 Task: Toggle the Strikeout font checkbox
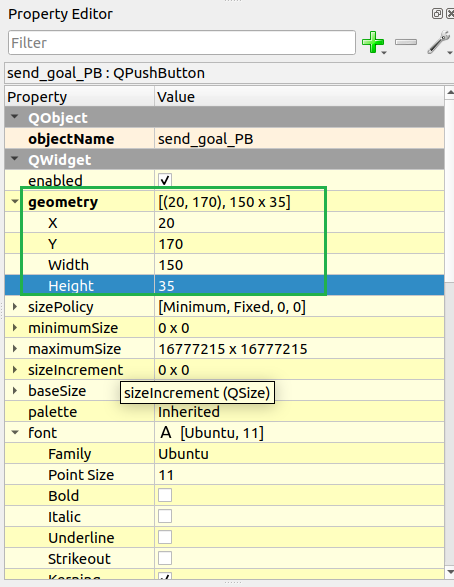click(165, 558)
